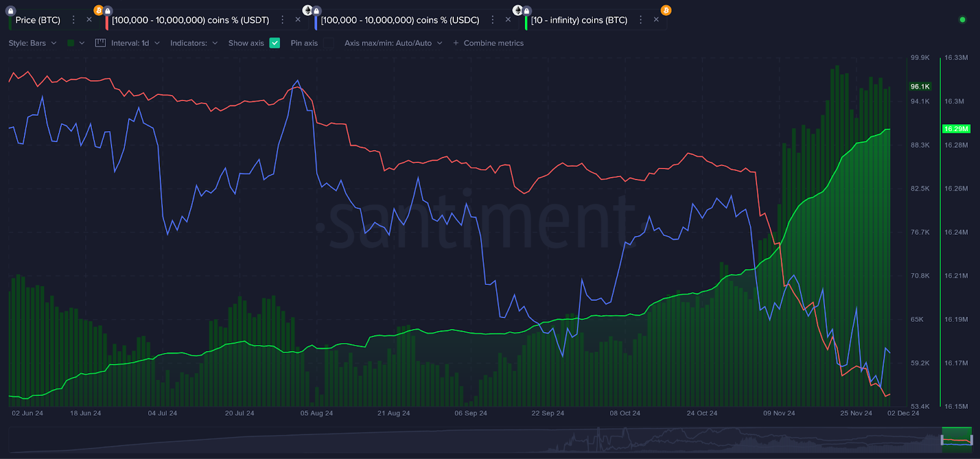Click the 16.33M holdings axis label
The height and width of the screenshot is (459, 980).
(956, 58)
